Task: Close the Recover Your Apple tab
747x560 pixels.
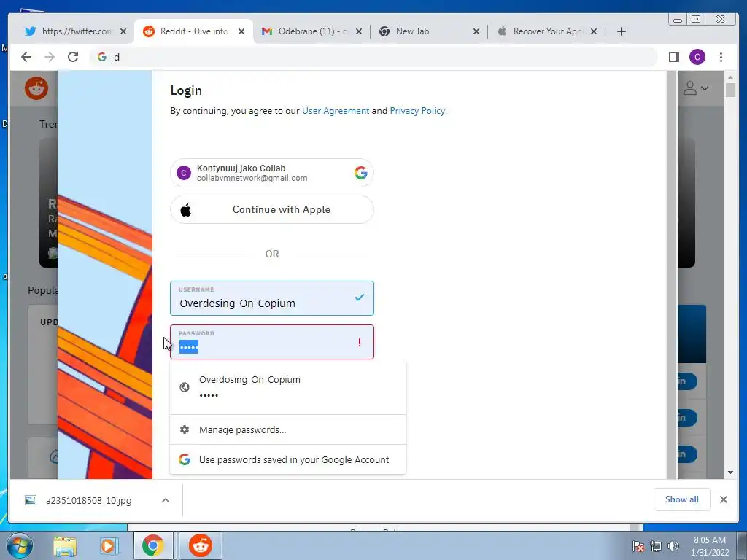Action: coord(594,31)
